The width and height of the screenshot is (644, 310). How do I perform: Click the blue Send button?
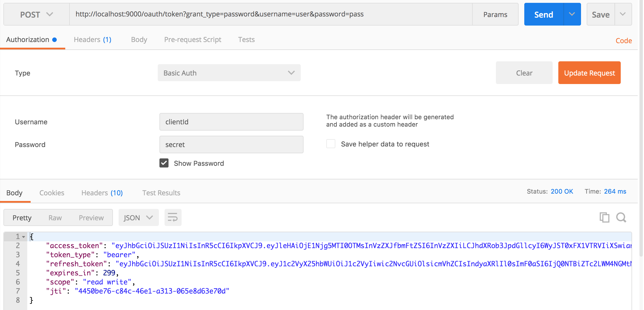[x=544, y=14]
